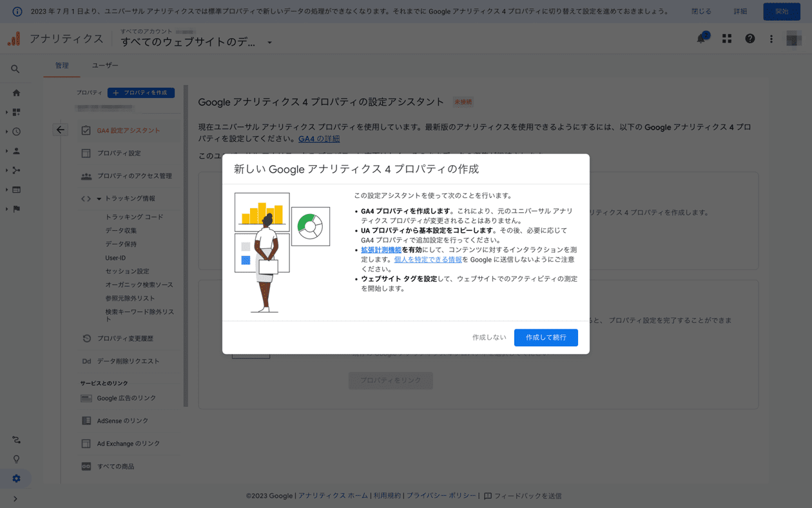Click the back arrow button in property column
Viewport: 812px width, 508px height.
[x=61, y=130]
